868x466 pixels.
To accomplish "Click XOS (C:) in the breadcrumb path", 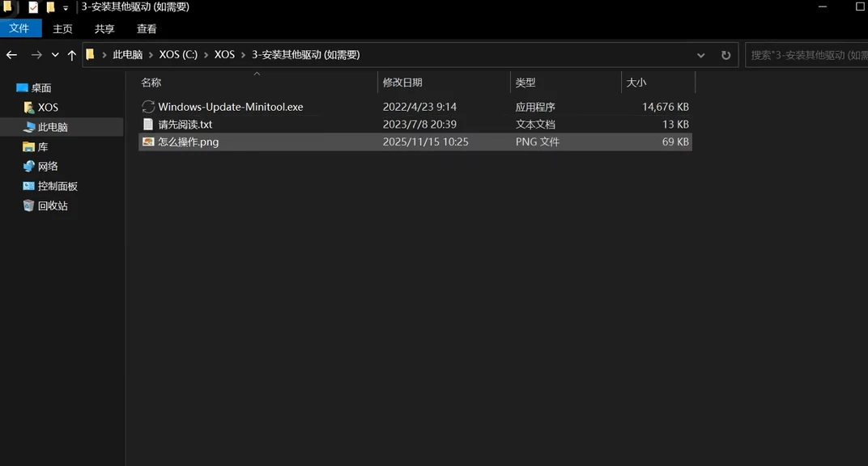I will 178,55.
